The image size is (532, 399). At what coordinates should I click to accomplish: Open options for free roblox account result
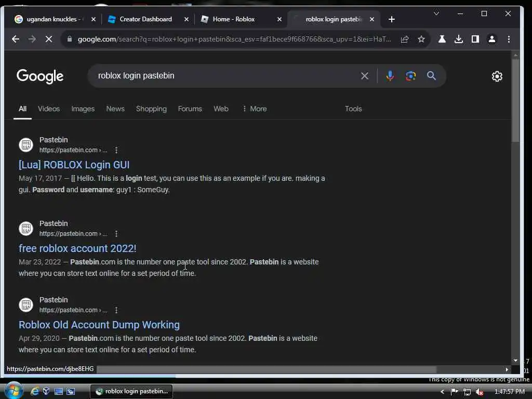pos(116,234)
